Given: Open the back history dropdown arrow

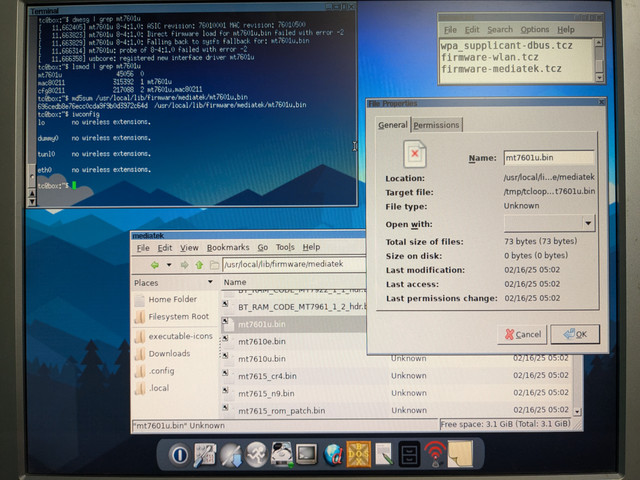Looking at the screenshot, I should click(169, 265).
